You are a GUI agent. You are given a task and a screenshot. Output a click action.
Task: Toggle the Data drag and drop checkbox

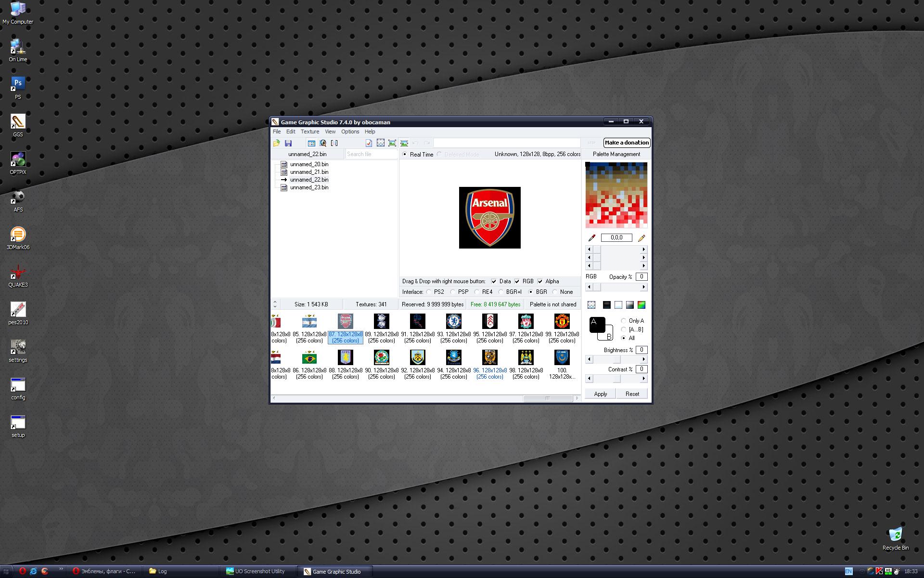pos(494,281)
